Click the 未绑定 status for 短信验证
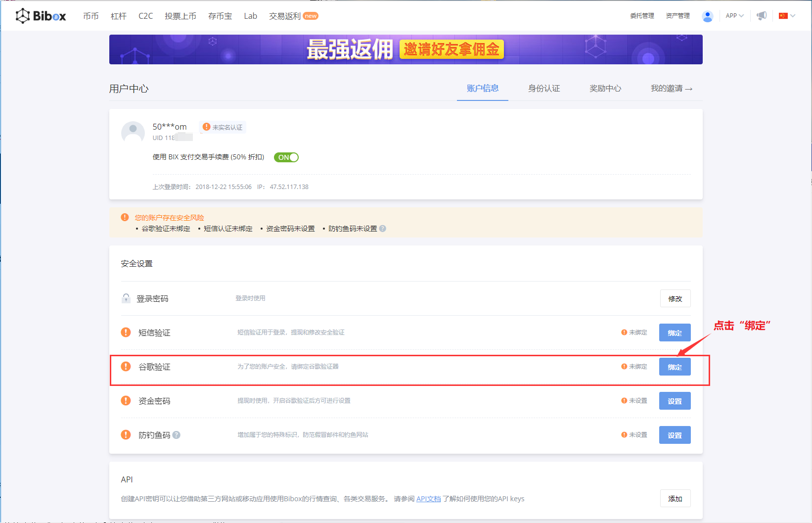This screenshot has height=523, width=812. pos(634,333)
